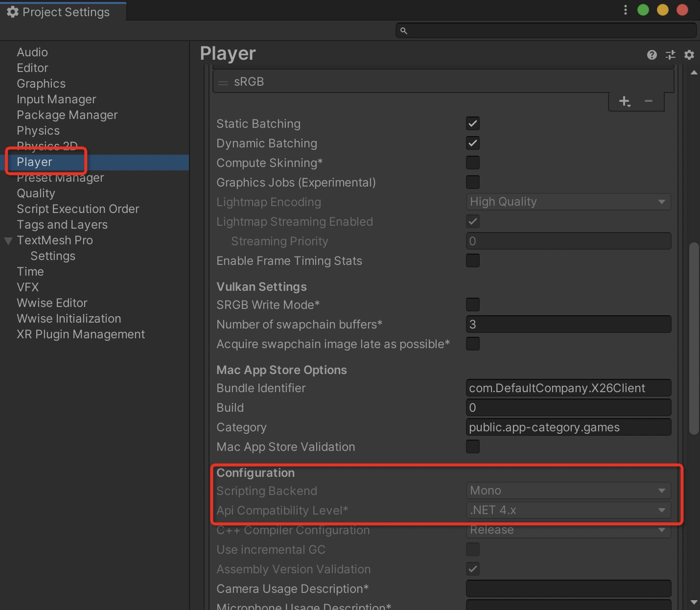Select Editor settings category
The height and width of the screenshot is (610, 700).
(x=32, y=68)
